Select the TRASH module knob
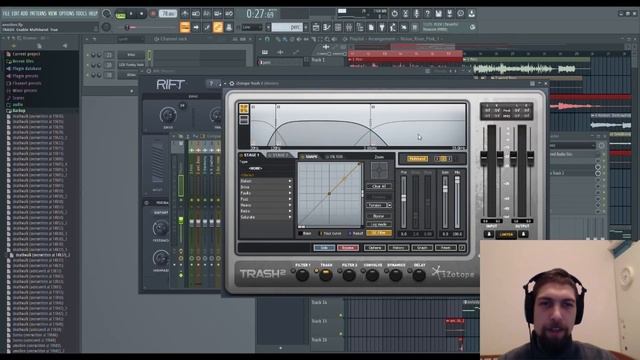Image resolution: width=640 pixels, height=360 pixels. point(325,276)
